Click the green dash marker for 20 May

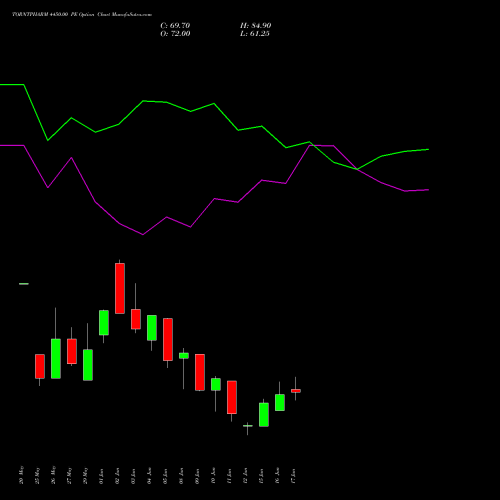click(24, 284)
